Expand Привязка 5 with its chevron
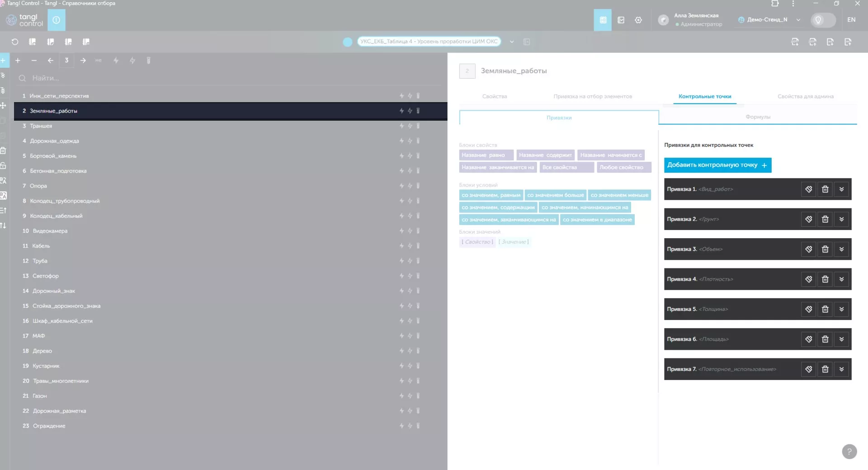The height and width of the screenshot is (470, 868). point(841,309)
